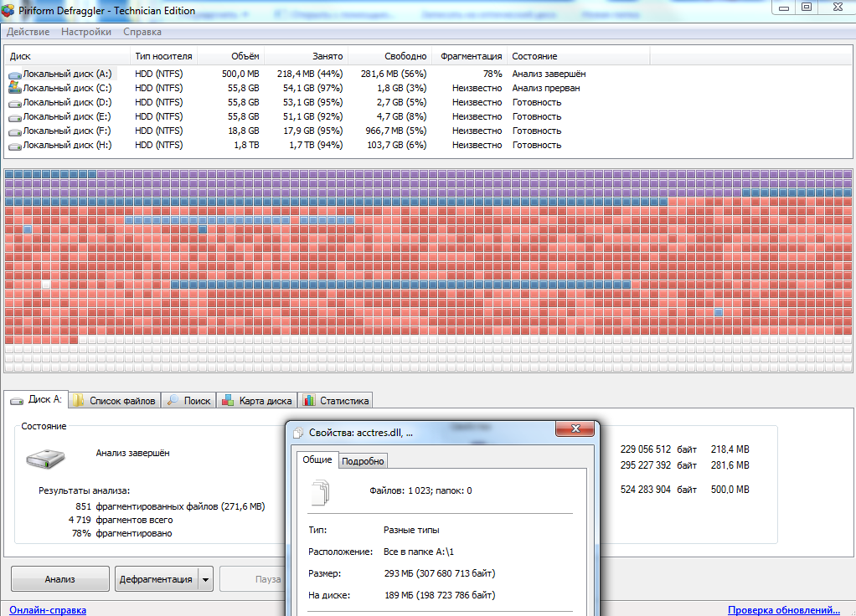Click the Пауза button
This screenshot has width=856, height=616.
tap(253, 579)
